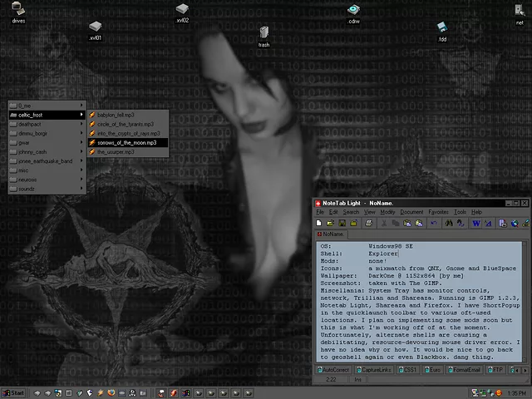This screenshot has height=399, width=532.
Task: Click the New document icon in NoteTab toolbar
Action: pyautogui.click(x=319, y=223)
